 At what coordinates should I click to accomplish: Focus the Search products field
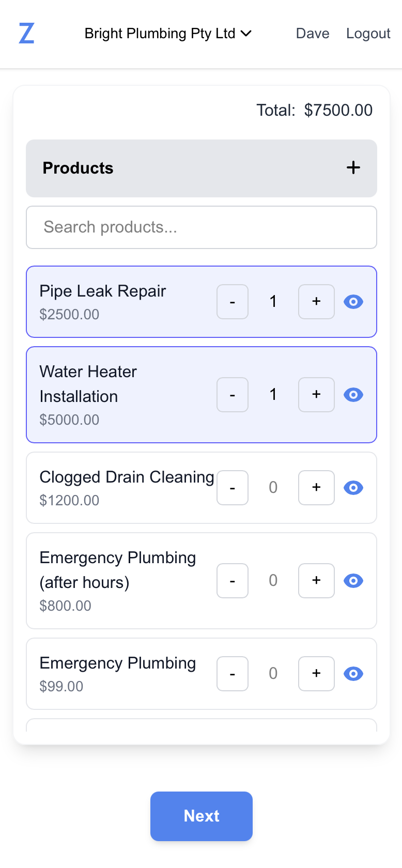pyautogui.click(x=202, y=227)
